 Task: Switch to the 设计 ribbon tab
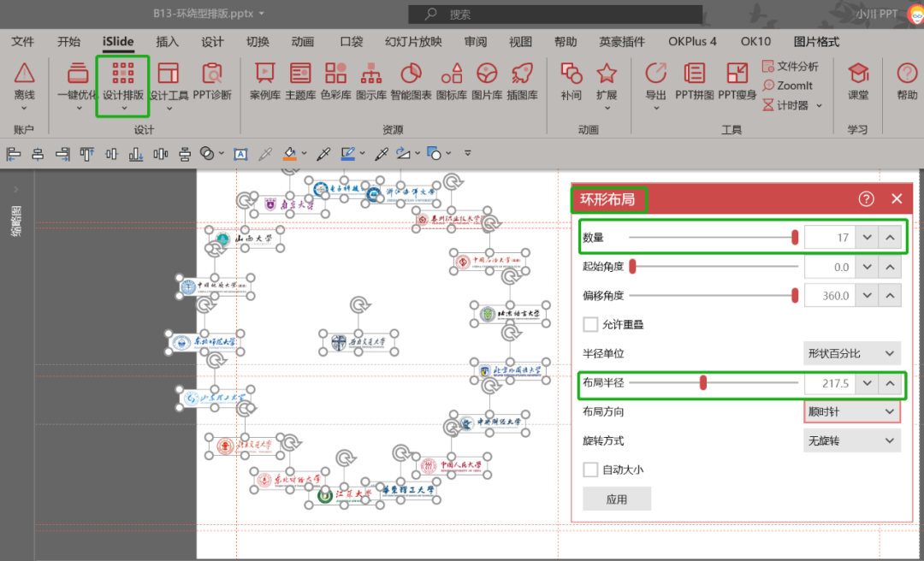click(212, 41)
